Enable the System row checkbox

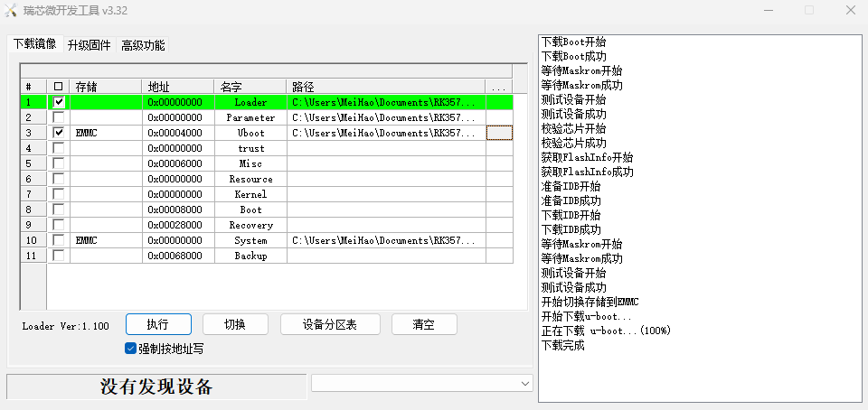point(59,240)
